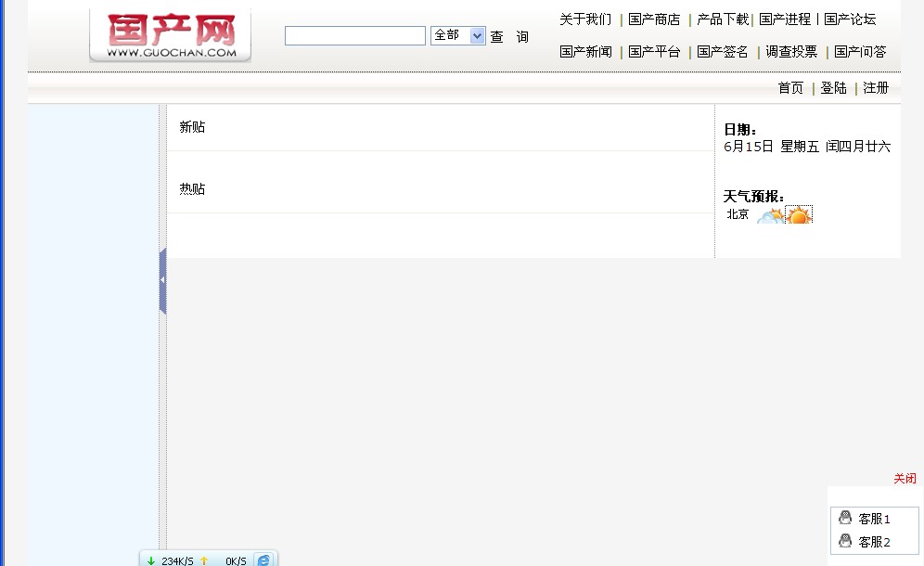This screenshot has height=566, width=924.
Task: Click the 新贴 section heading
Action: [x=192, y=127]
